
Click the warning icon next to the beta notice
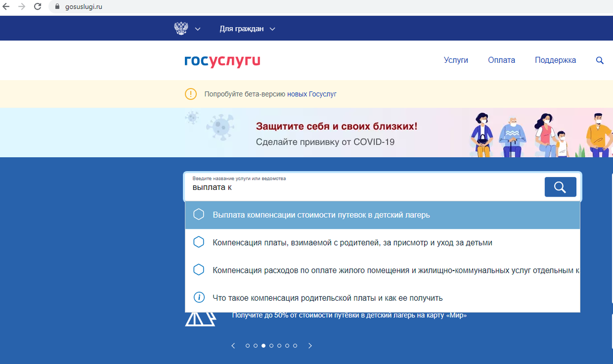[191, 94]
